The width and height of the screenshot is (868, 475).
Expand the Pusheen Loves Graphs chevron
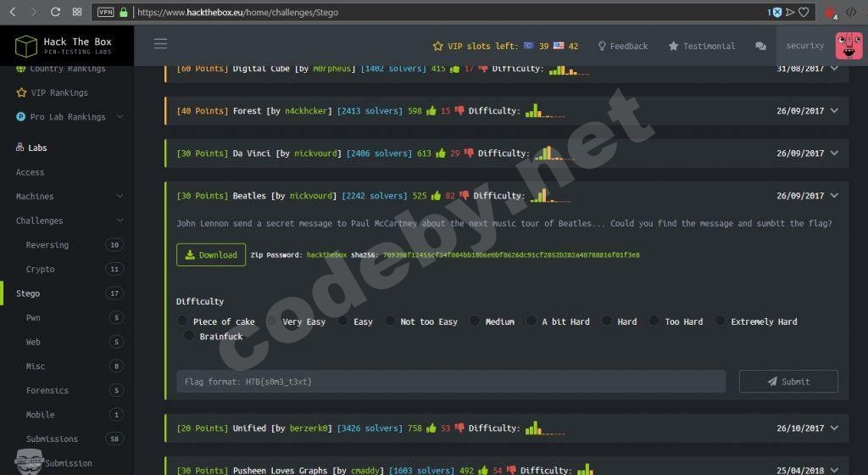tap(834, 470)
